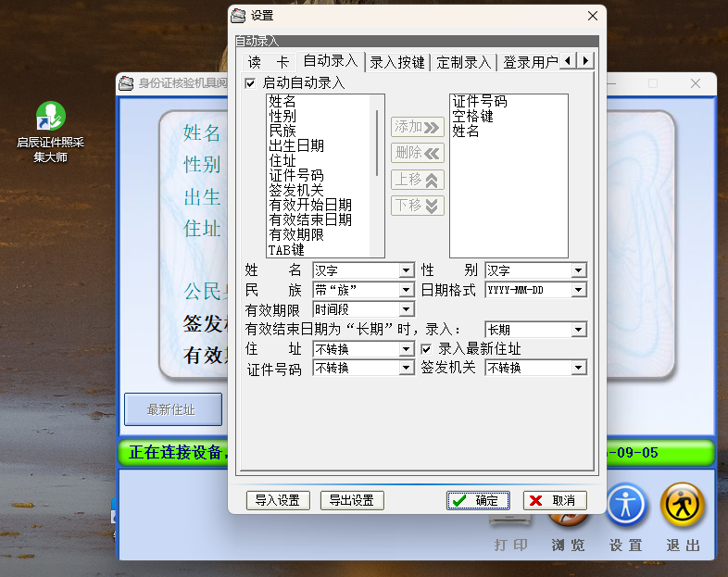Viewport: 728px width, 577px height.
Task: Switch to the 读卡 tab
Action: coord(269,62)
